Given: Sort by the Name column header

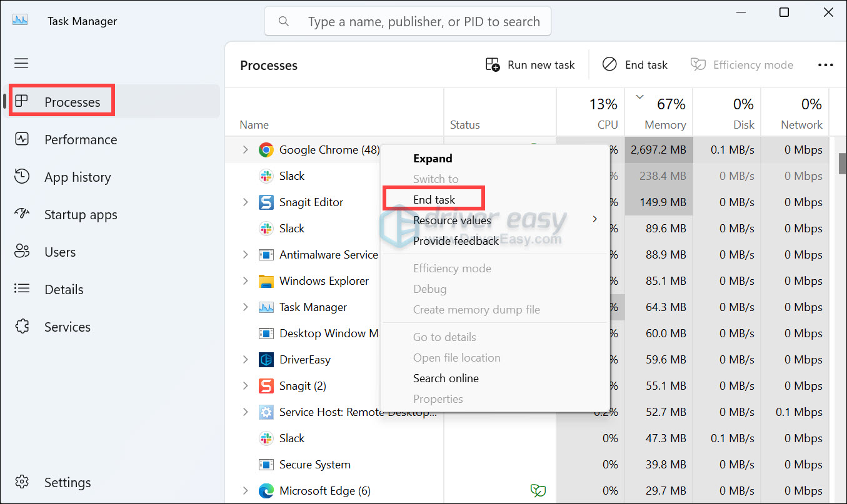Looking at the screenshot, I should (334, 112).
